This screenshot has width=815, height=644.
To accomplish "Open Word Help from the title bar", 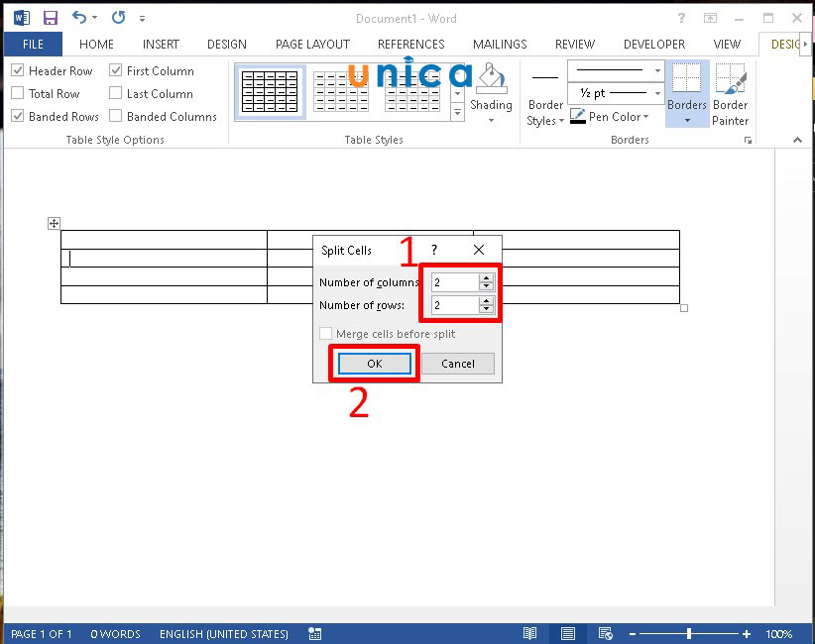I will tap(681, 18).
